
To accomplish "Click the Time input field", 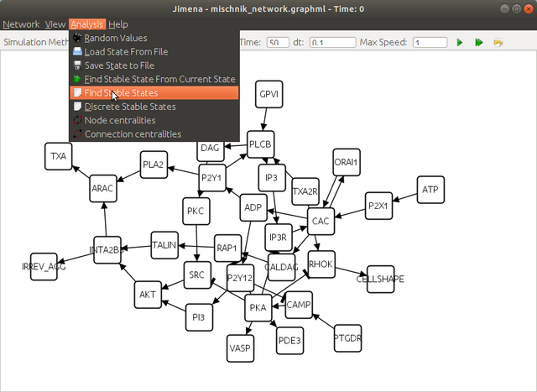I will tap(278, 43).
